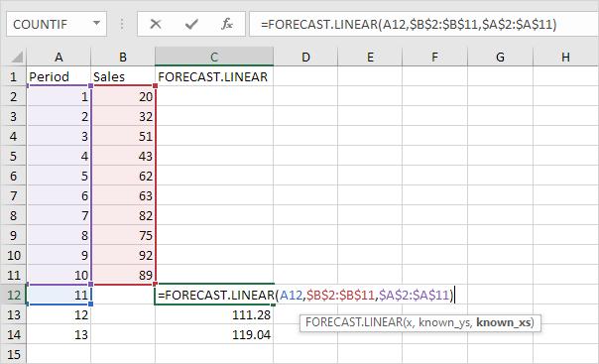The image size is (599, 364).
Task: Click Period cell with value 10
Action: (59, 275)
